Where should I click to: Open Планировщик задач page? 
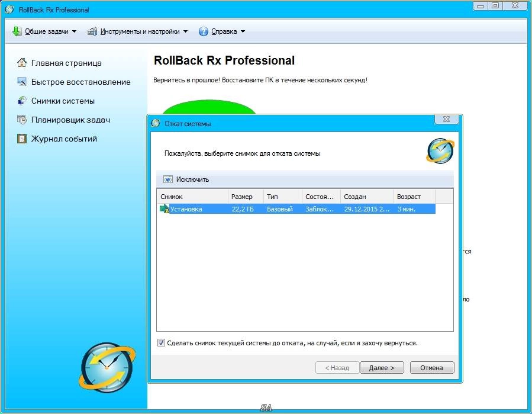[x=70, y=120]
